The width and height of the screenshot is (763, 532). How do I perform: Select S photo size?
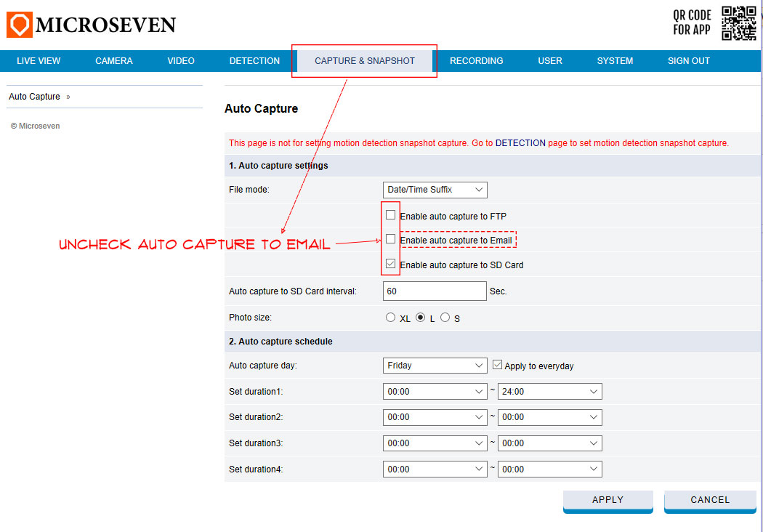coord(445,318)
